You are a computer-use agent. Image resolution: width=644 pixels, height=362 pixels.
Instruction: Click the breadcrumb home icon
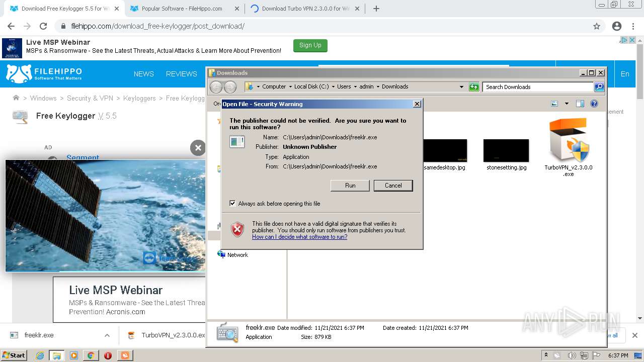(x=16, y=98)
